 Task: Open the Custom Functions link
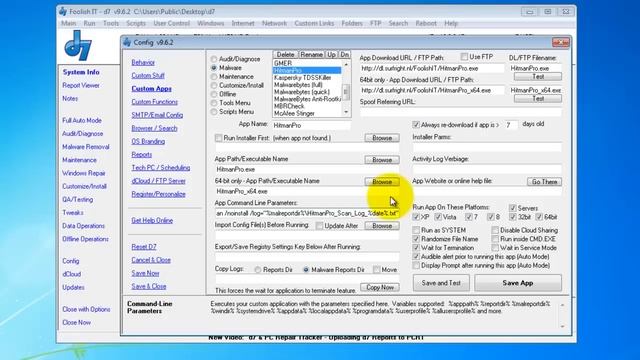[x=155, y=102]
